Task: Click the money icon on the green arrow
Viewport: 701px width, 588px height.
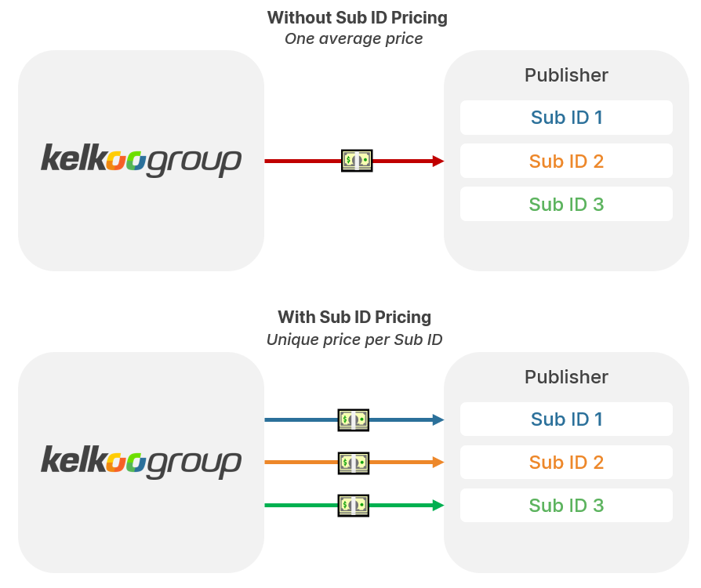Action: pos(353,505)
